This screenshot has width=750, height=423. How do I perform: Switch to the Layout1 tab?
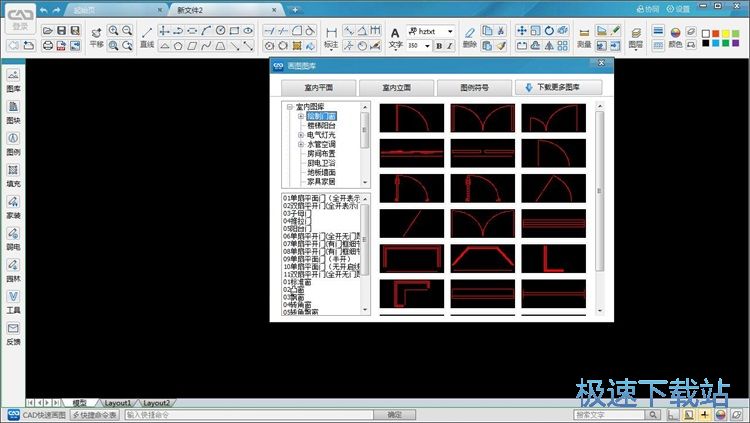coord(119,402)
